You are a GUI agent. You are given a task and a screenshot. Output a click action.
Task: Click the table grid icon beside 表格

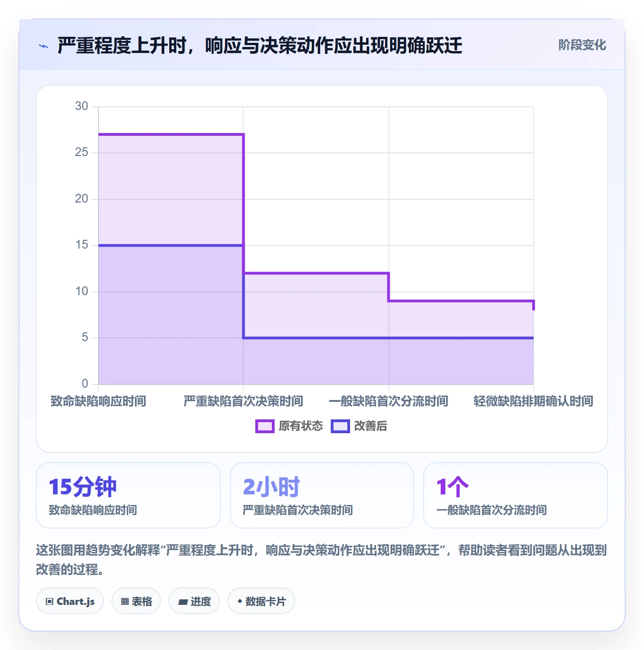click(x=125, y=602)
